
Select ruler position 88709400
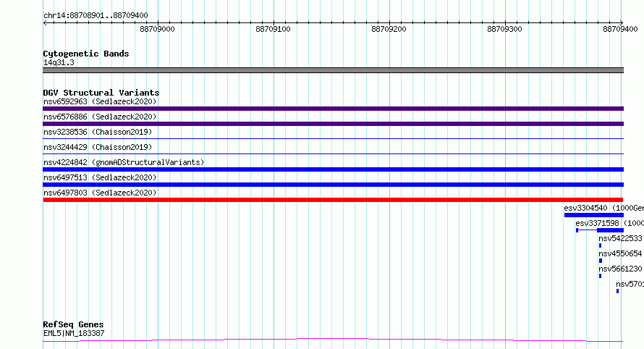(620, 29)
